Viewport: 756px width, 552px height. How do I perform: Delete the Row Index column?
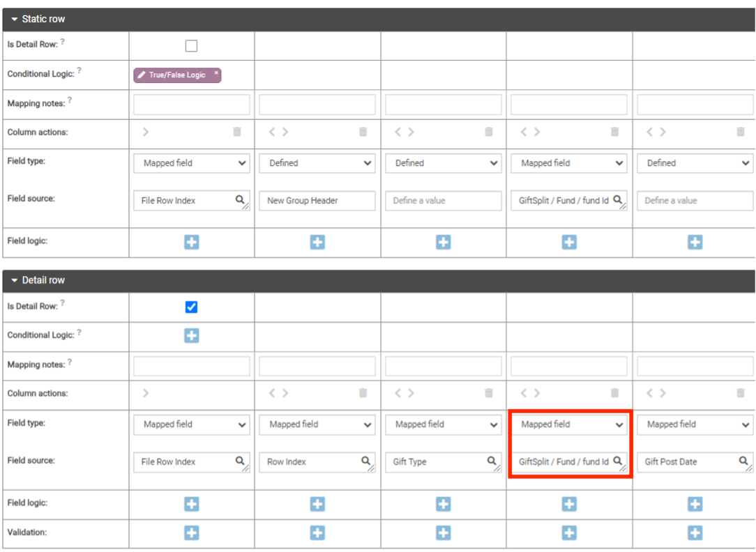pos(363,393)
